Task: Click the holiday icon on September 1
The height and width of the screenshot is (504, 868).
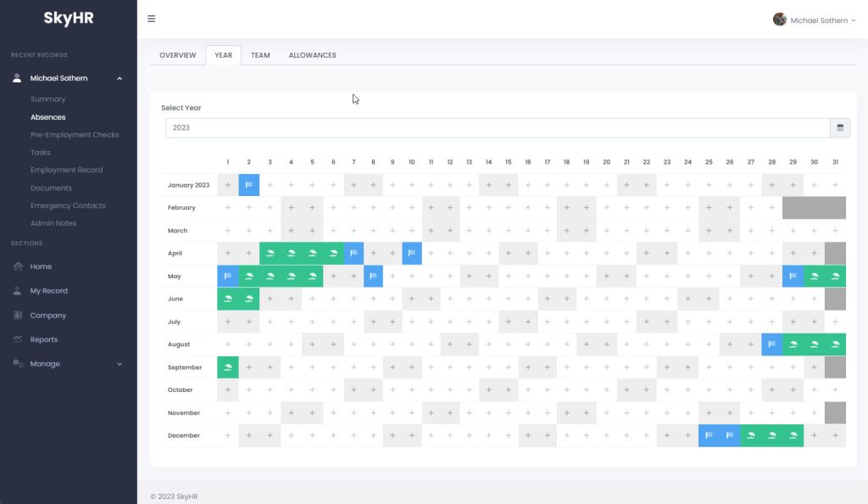Action: click(x=228, y=367)
